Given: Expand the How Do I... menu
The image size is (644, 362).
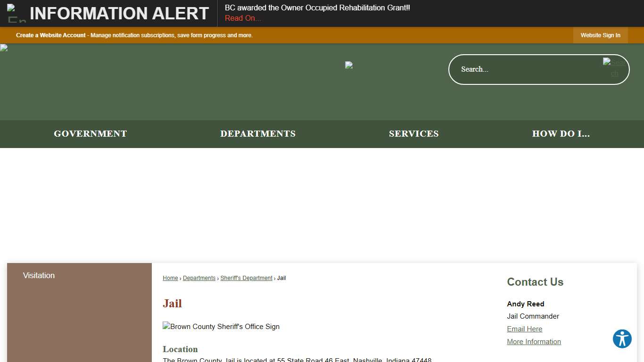Looking at the screenshot, I should [561, 134].
